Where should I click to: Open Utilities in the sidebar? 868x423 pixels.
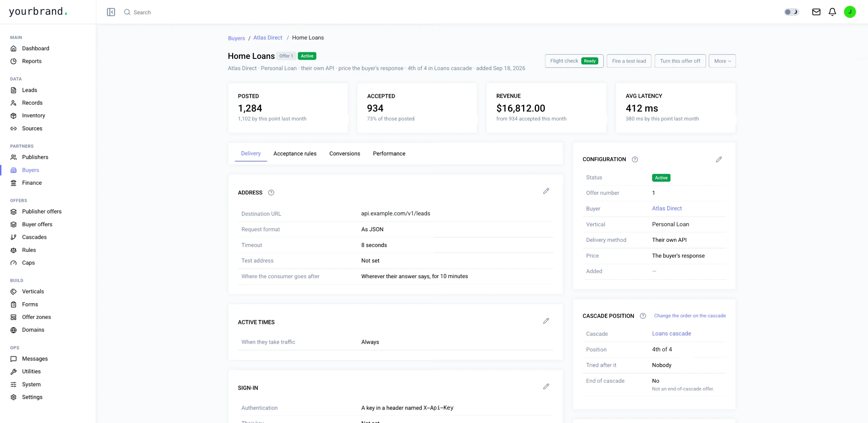(x=31, y=371)
